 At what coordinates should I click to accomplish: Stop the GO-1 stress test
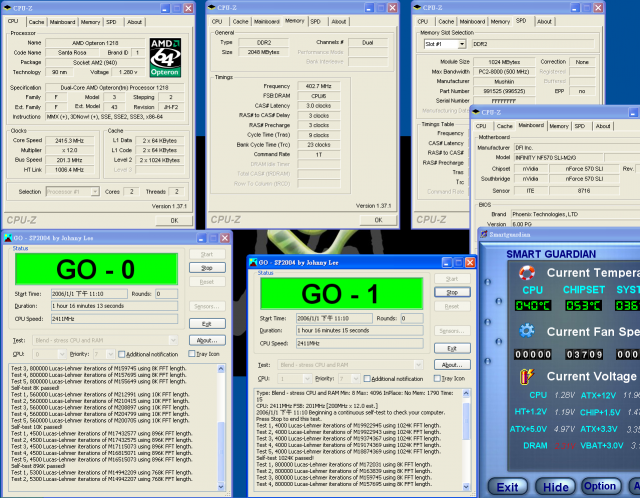[452, 292]
